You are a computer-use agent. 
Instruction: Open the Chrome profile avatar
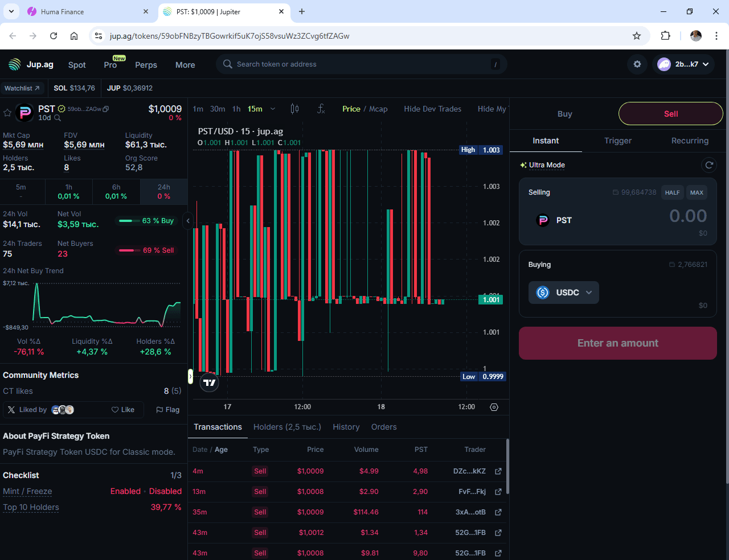696,36
